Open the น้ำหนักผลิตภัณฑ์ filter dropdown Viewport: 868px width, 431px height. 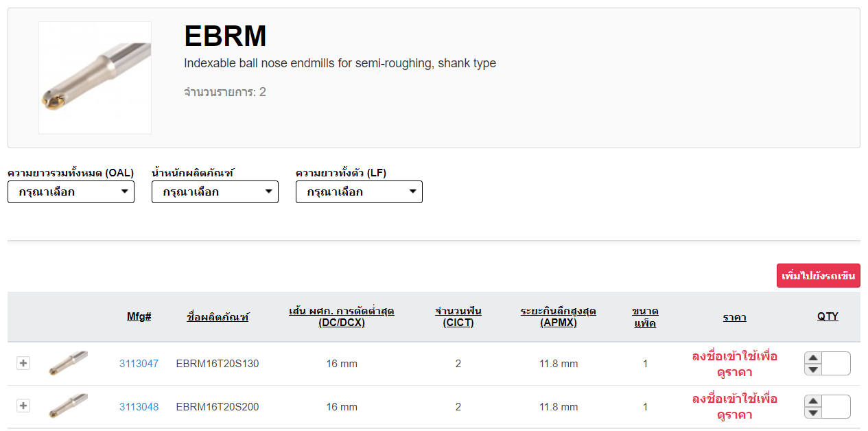(215, 192)
